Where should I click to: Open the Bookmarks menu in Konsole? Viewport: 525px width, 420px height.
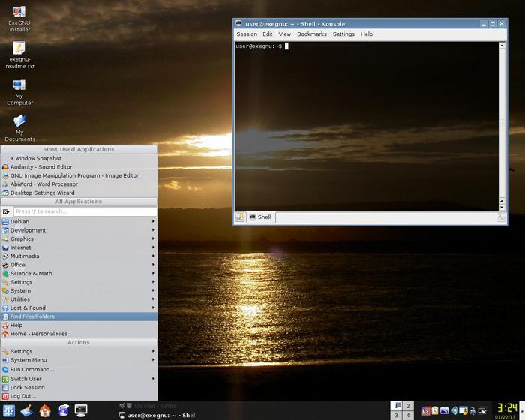tap(311, 34)
